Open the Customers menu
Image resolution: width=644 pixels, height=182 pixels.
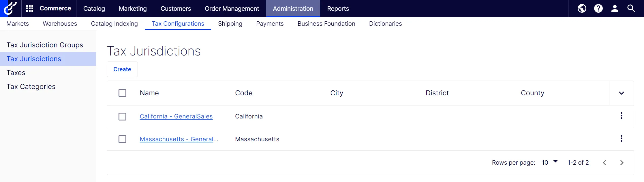click(176, 8)
